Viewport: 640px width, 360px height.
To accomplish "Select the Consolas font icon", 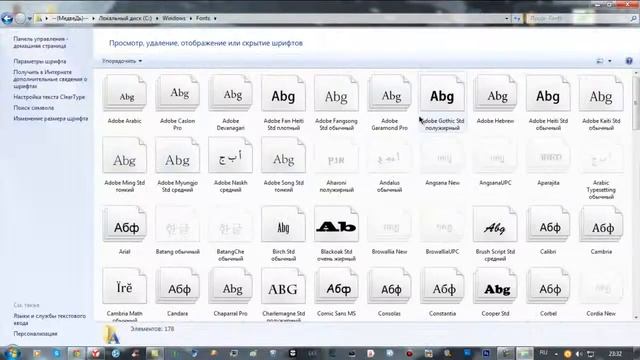I will pos(389,286).
